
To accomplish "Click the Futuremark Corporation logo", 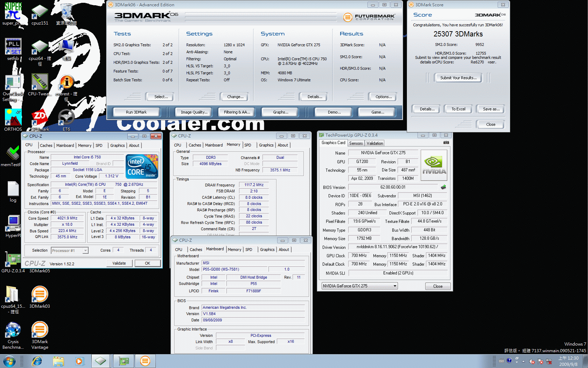I will [x=369, y=17].
